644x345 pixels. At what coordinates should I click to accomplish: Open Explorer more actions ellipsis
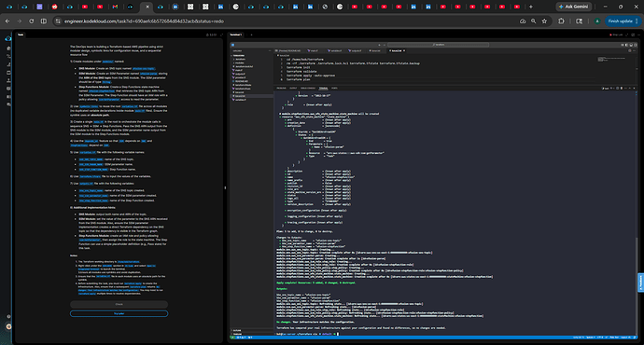[270, 51]
